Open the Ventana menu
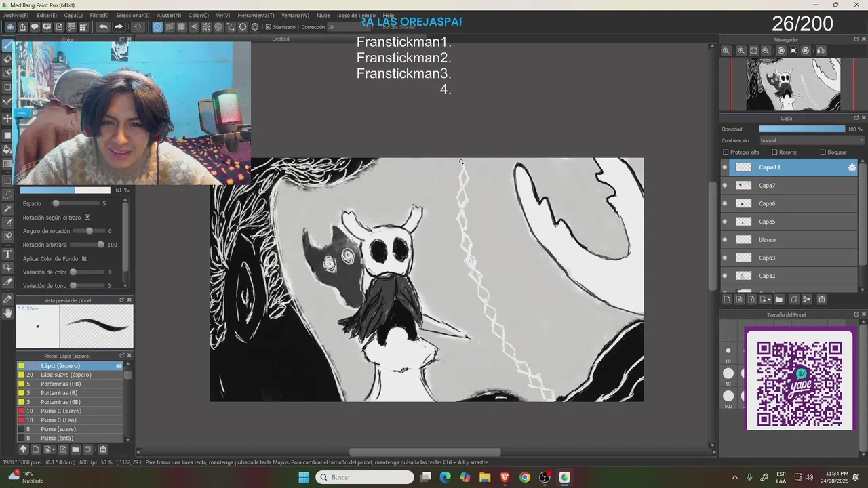The width and height of the screenshot is (868, 488). point(295,15)
